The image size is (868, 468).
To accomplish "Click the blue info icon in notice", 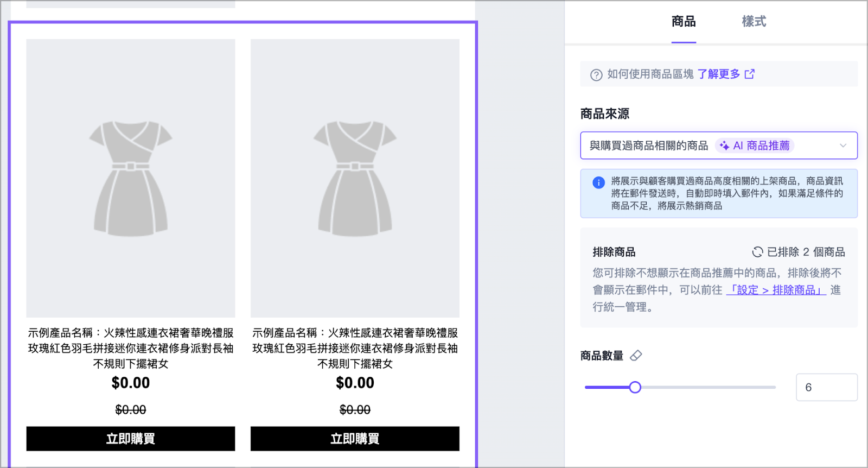I will pos(598,182).
